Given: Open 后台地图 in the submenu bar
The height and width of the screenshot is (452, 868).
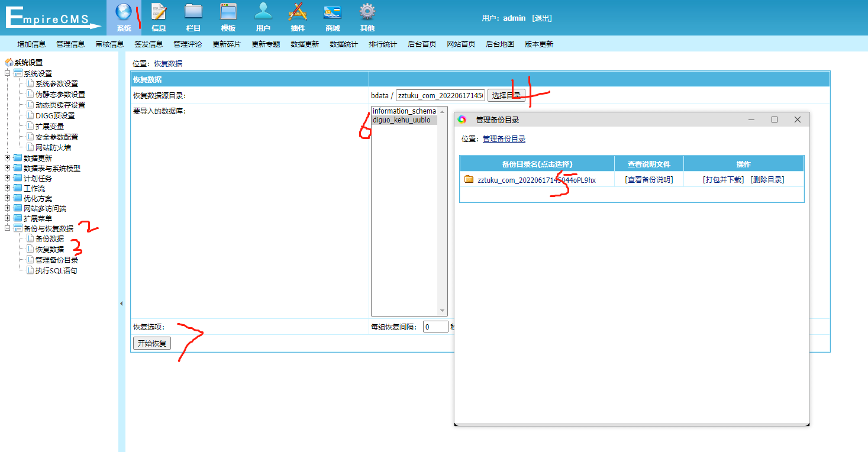Looking at the screenshot, I should [500, 44].
